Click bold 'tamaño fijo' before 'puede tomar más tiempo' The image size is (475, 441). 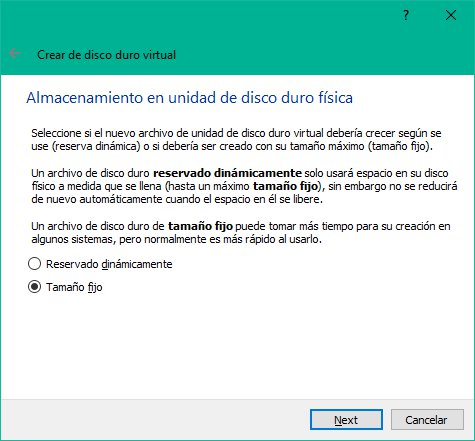pos(200,226)
